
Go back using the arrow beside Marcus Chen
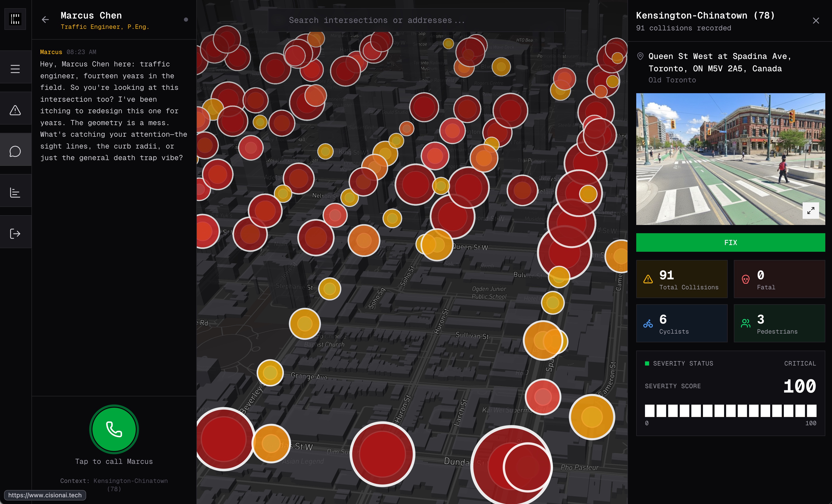(45, 20)
